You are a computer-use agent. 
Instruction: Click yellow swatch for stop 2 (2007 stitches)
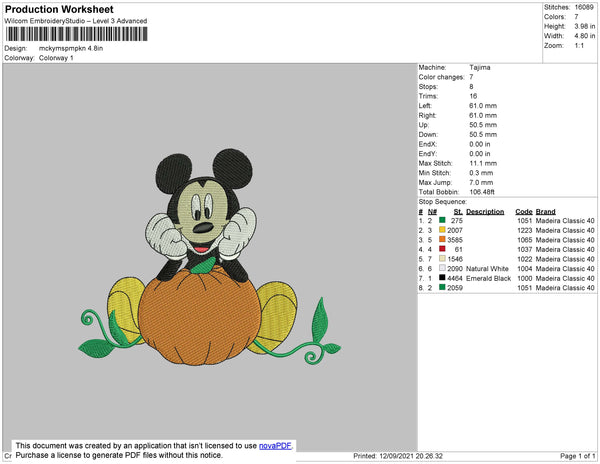[x=442, y=230]
